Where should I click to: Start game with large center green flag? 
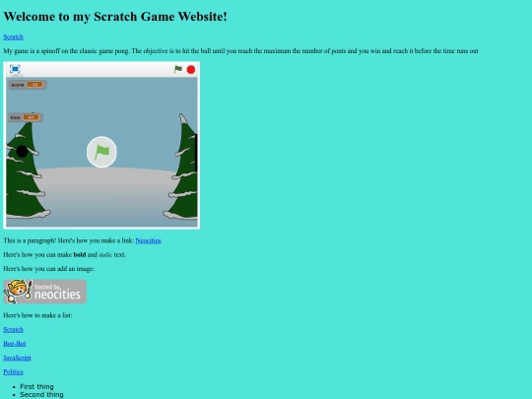(x=101, y=152)
